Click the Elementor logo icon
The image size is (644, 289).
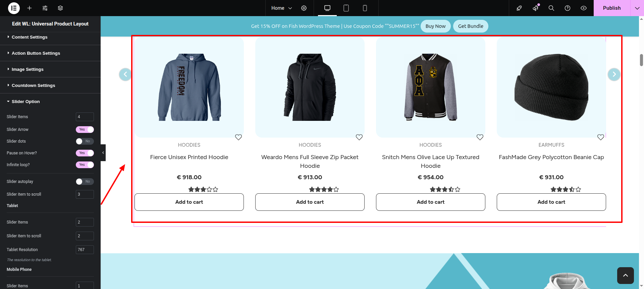(x=14, y=8)
